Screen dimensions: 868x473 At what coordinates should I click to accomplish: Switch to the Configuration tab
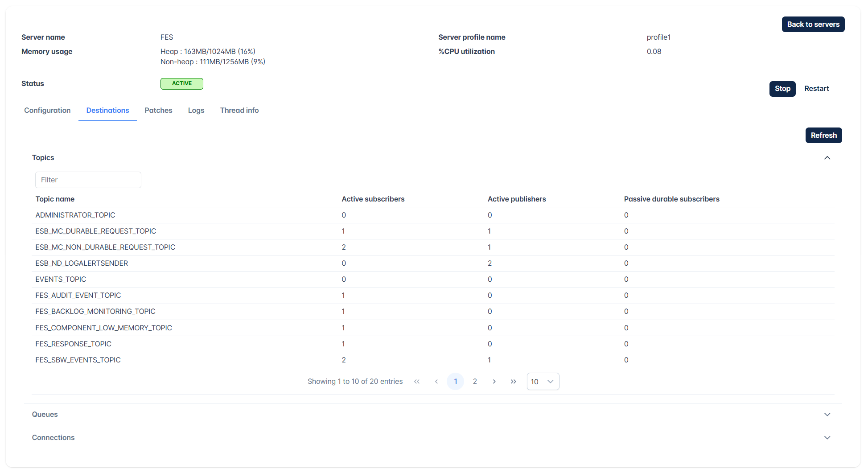pos(47,111)
